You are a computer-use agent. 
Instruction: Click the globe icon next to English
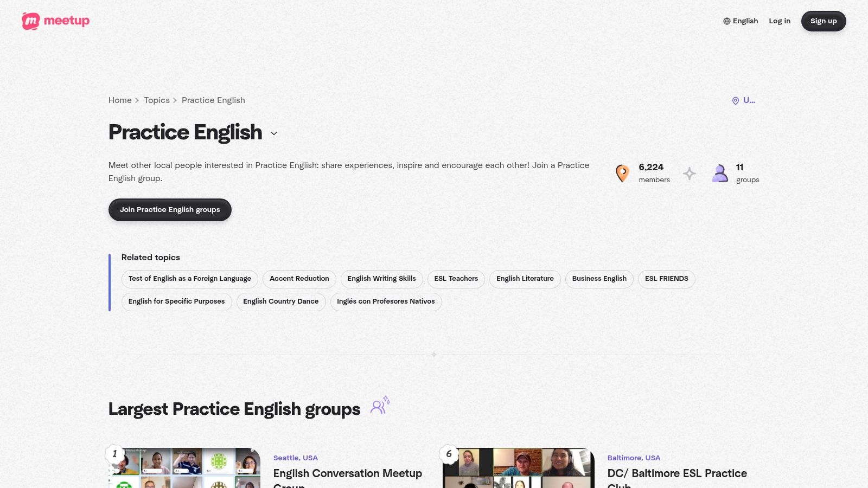pos(726,21)
